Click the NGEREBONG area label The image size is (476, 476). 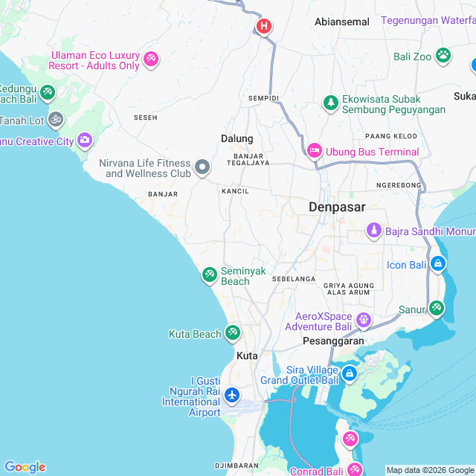click(399, 185)
